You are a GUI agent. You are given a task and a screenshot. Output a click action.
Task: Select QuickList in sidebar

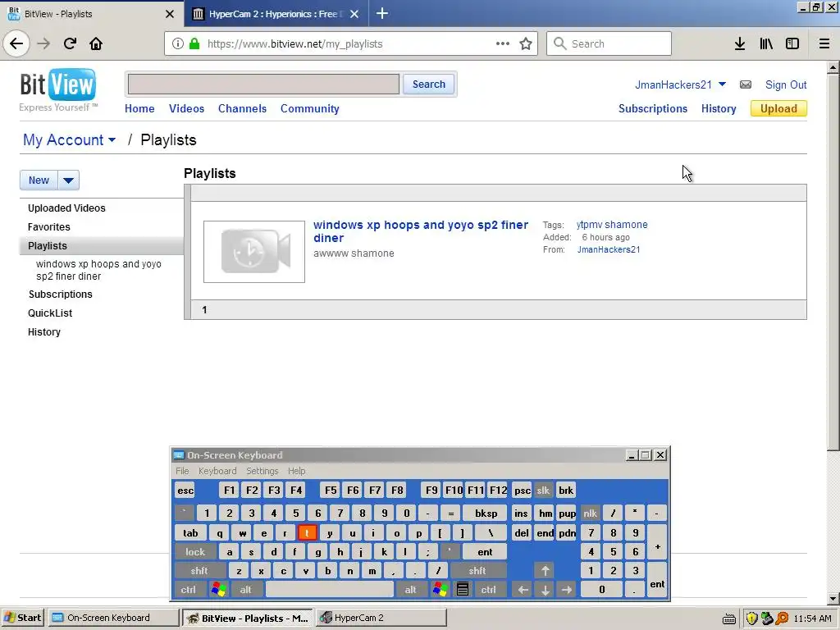[x=50, y=313]
